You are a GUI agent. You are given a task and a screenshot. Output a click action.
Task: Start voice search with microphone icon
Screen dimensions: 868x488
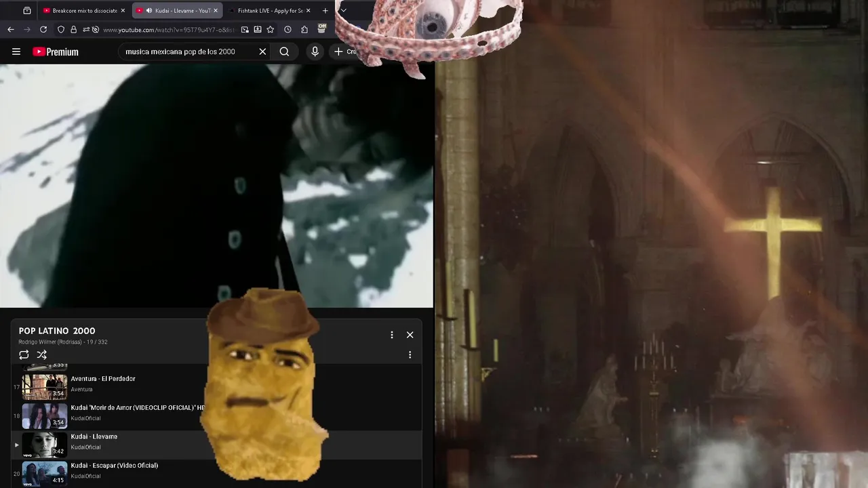click(x=315, y=52)
